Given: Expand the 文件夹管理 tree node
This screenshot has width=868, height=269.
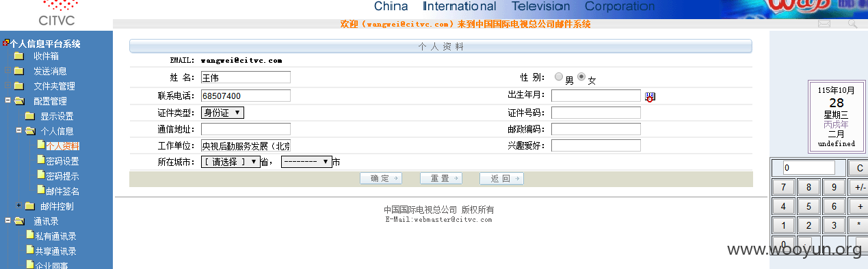Looking at the screenshot, I should (x=8, y=86).
